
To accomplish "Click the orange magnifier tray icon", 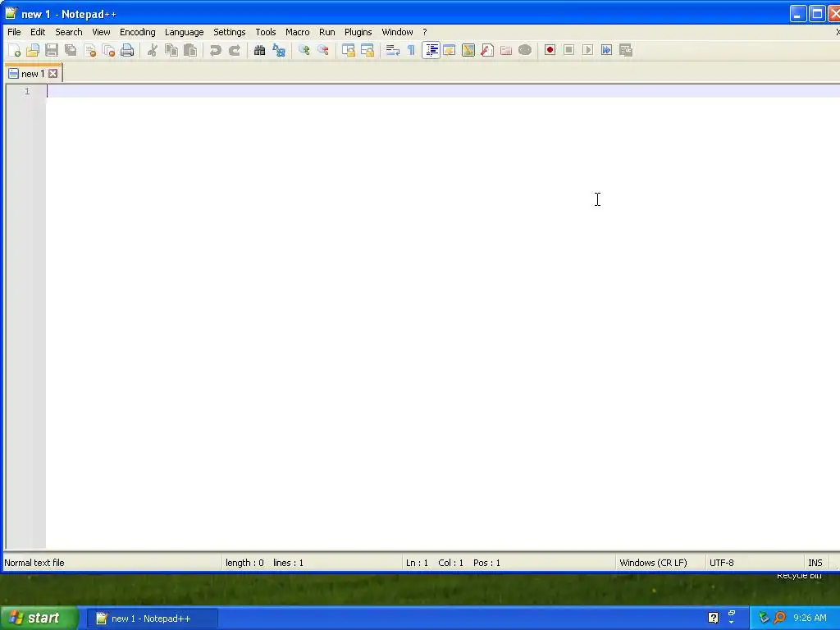I will click(x=779, y=618).
